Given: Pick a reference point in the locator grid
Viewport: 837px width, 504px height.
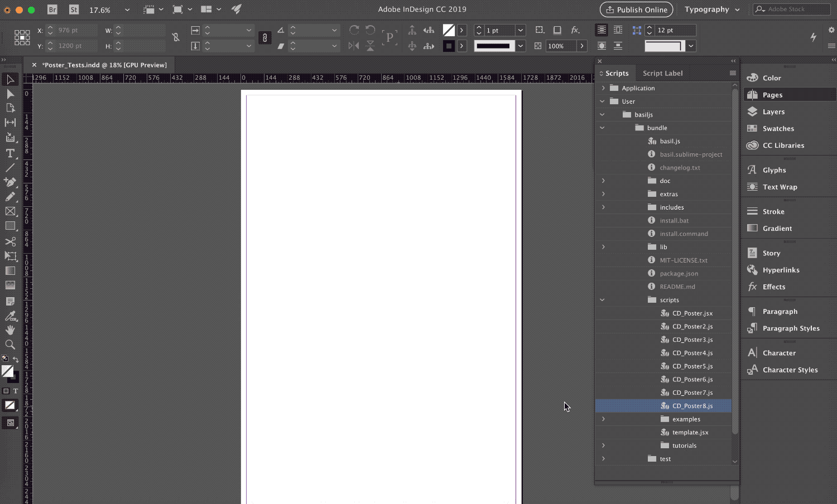Looking at the screenshot, I should click(22, 37).
